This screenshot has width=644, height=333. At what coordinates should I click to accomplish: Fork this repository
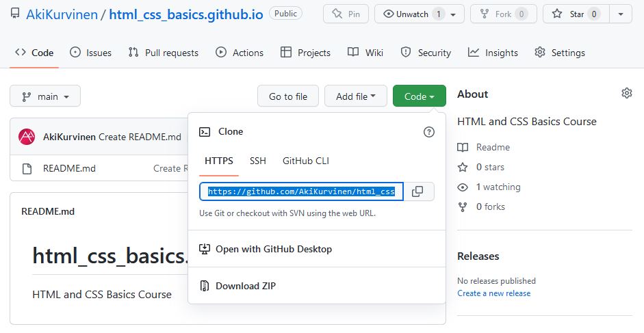pyautogui.click(x=503, y=14)
